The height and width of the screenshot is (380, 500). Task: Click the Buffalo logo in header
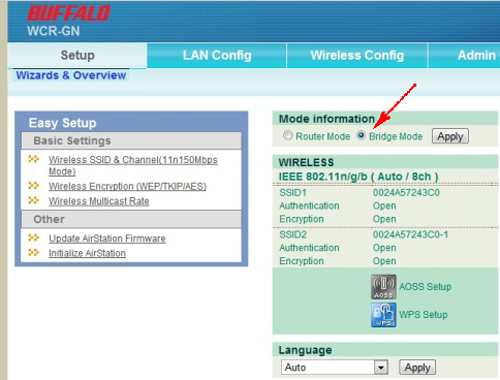[69, 14]
